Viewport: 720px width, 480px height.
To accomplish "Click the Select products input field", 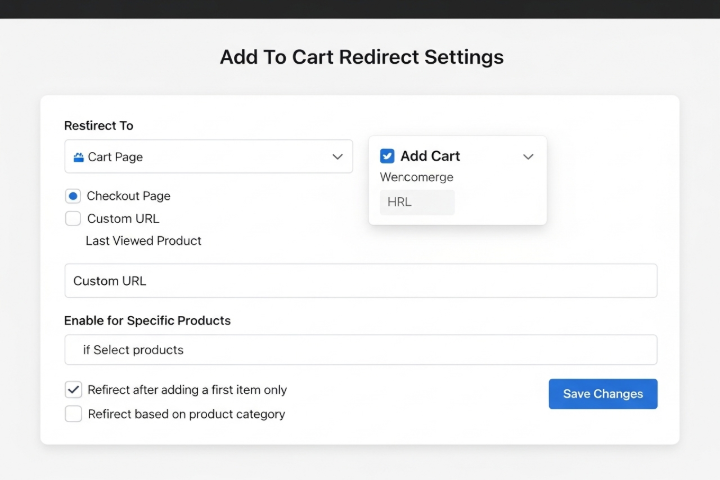I will (x=361, y=350).
